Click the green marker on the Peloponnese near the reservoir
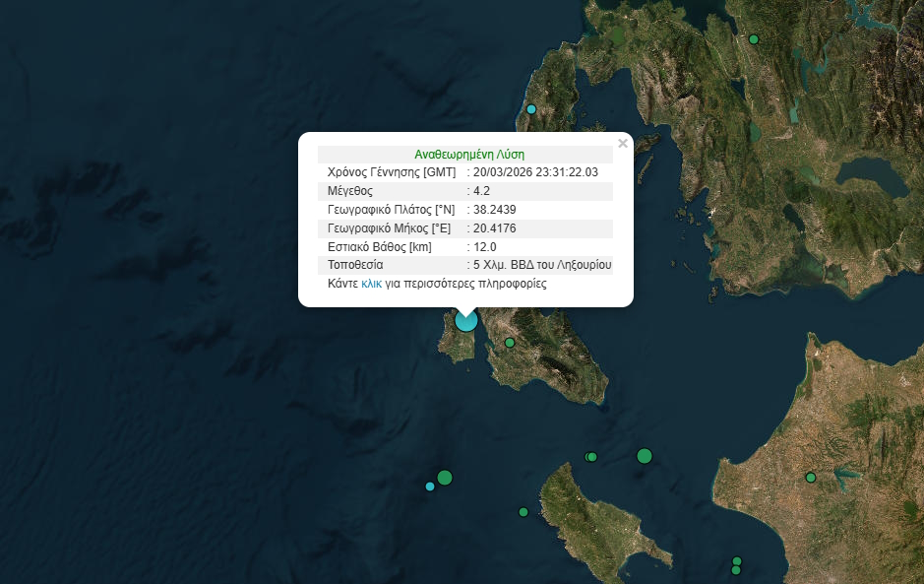 click(x=811, y=478)
